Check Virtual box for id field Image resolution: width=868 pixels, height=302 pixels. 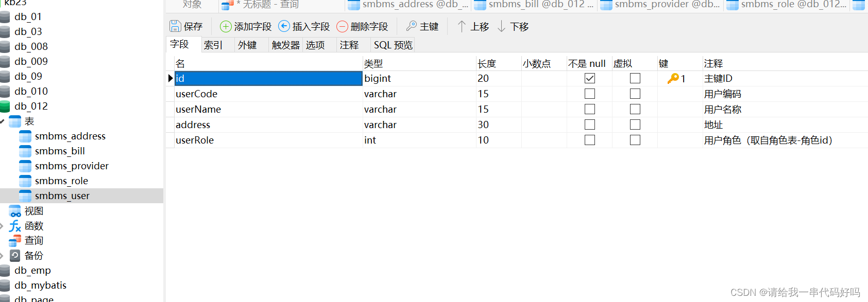tap(635, 78)
